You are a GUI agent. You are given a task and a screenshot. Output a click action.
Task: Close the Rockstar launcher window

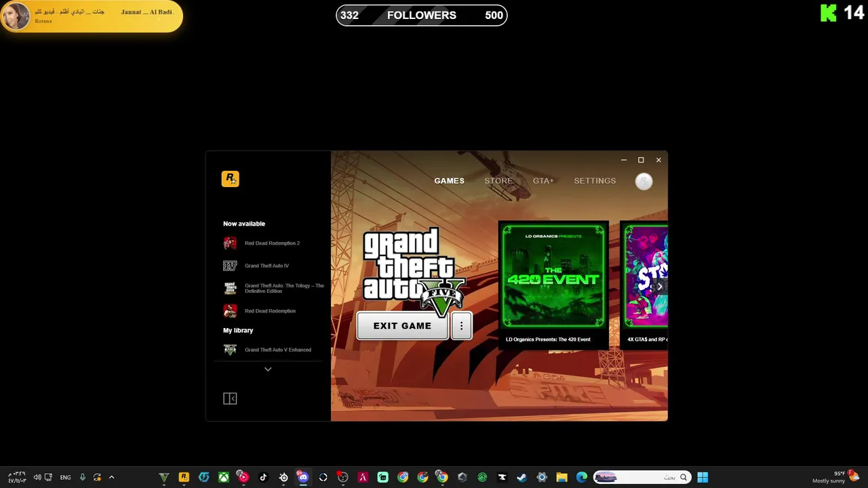pos(658,161)
